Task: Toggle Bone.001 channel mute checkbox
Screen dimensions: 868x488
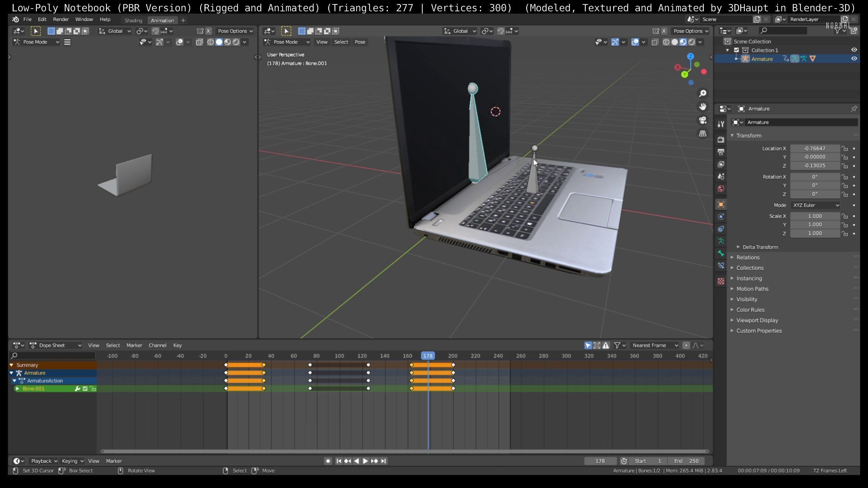Action: pos(85,389)
